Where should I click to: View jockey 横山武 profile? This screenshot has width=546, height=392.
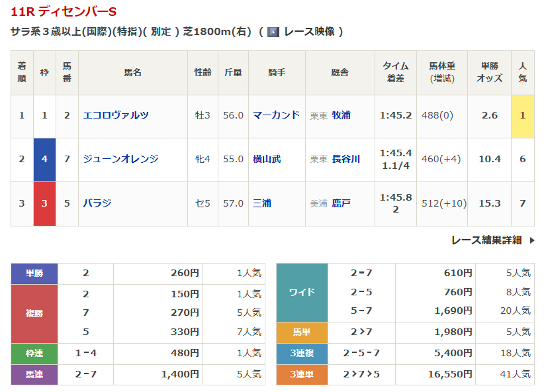pyautogui.click(x=267, y=159)
